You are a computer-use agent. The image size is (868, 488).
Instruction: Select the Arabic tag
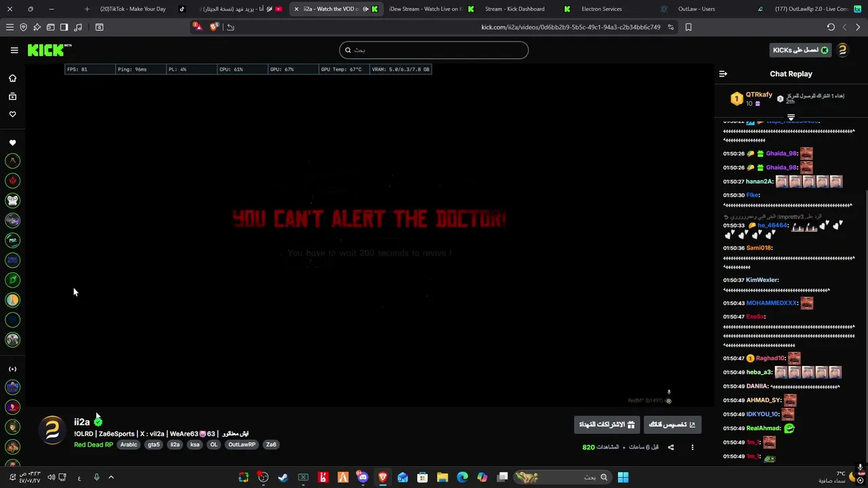(129, 445)
